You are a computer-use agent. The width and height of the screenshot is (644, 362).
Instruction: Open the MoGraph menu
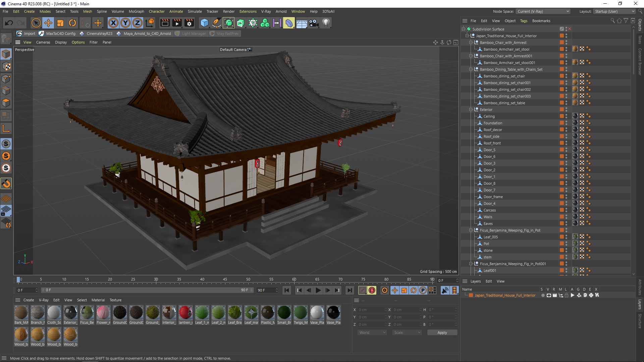[136, 11]
